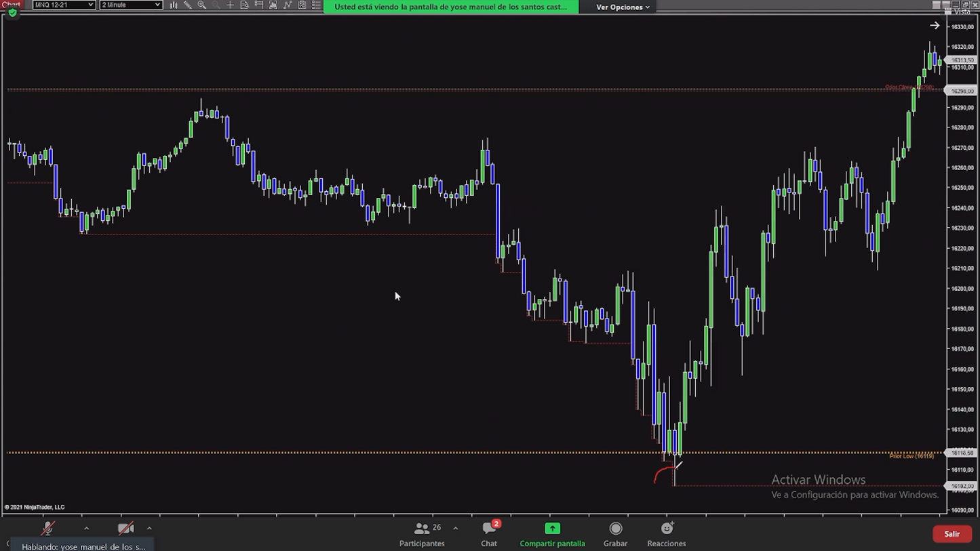Viewport: 980px width, 551px height.
Task: Open the indicators icon in chart toolbar
Action: [288, 5]
